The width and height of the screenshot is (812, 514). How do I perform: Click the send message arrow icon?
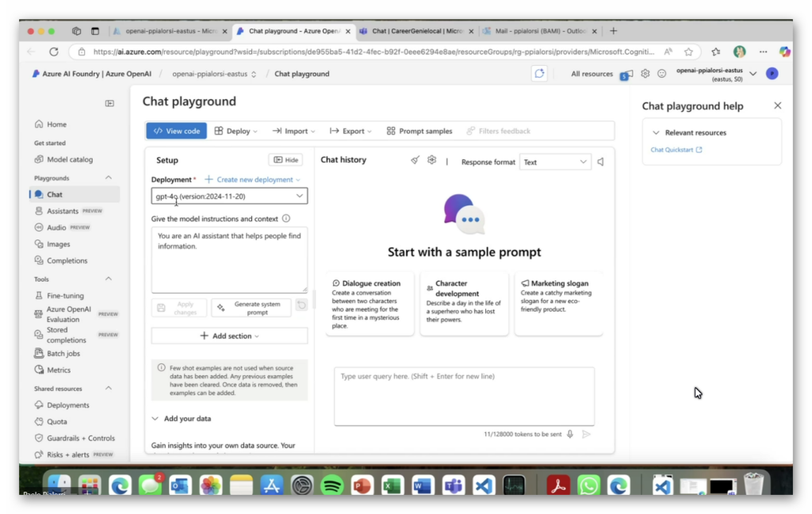(x=586, y=434)
